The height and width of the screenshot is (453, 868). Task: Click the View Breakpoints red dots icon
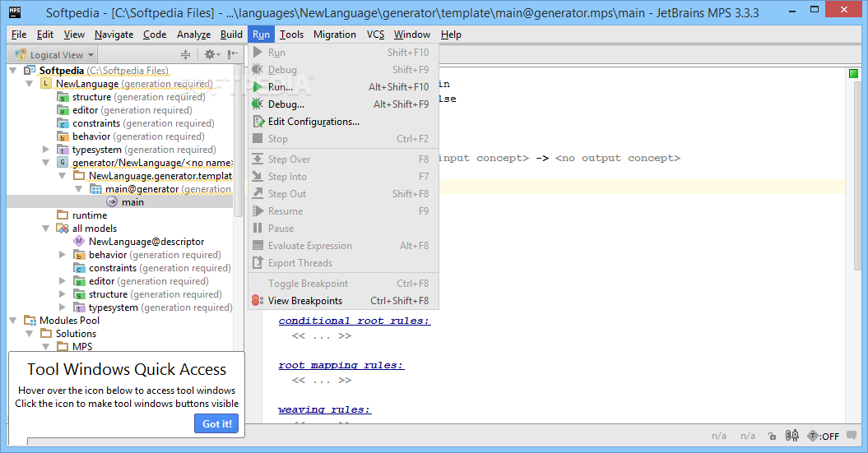point(258,300)
